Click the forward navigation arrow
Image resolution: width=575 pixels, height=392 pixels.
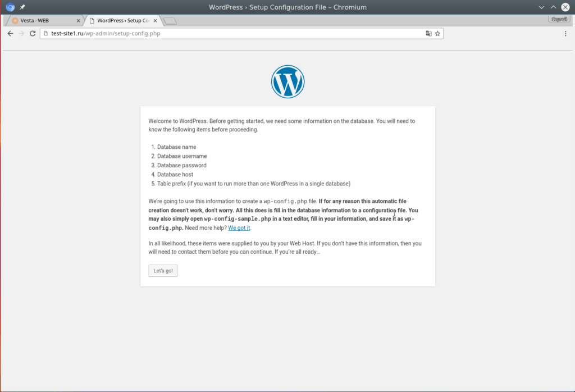[x=21, y=33]
